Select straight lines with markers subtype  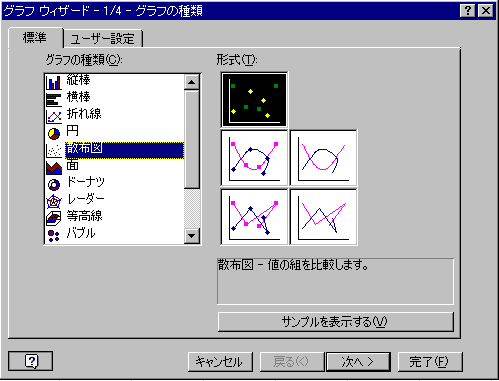(x=254, y=217)
